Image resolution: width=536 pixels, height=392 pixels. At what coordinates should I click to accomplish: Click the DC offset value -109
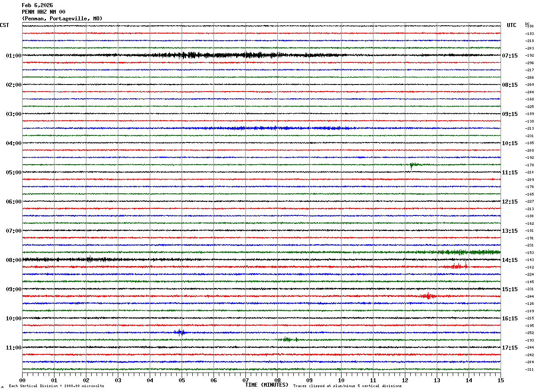pos(529,311)
